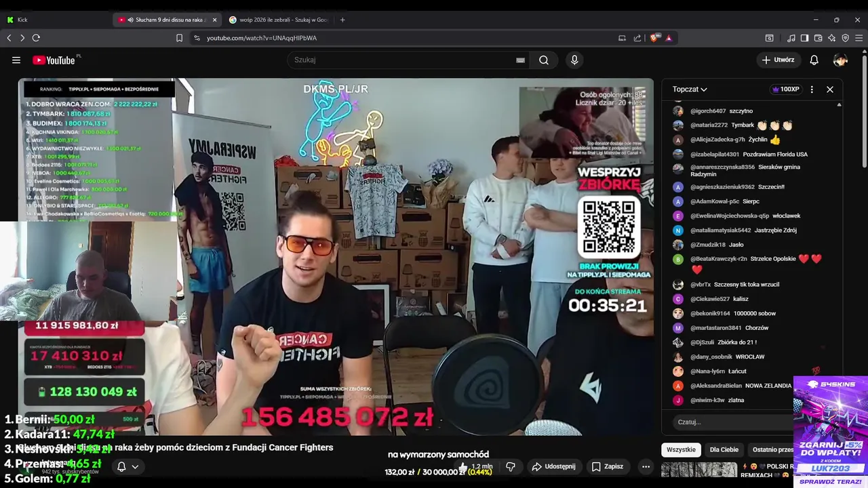
Task: Click the video player area to pause
Action: point(336,256)
